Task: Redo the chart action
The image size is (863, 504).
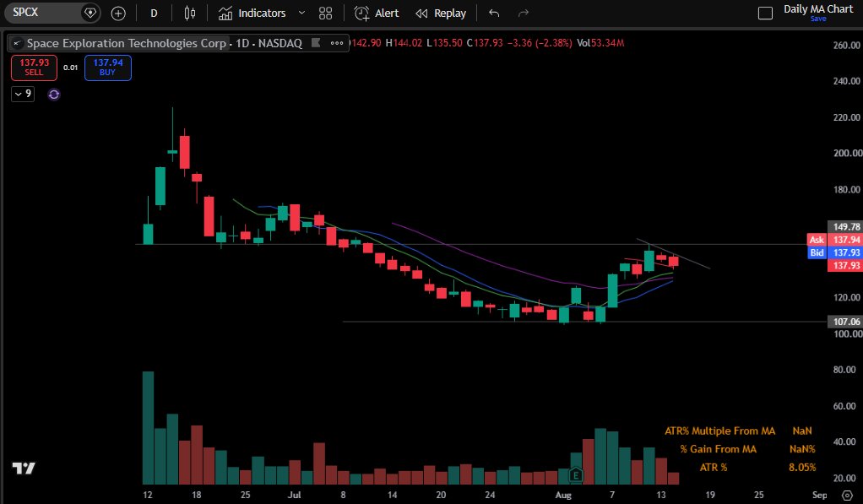Action: click(x=524, y=14)
